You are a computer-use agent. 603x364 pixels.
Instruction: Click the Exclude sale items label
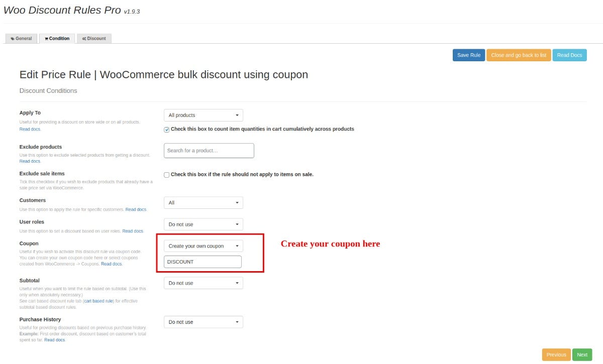42,174
